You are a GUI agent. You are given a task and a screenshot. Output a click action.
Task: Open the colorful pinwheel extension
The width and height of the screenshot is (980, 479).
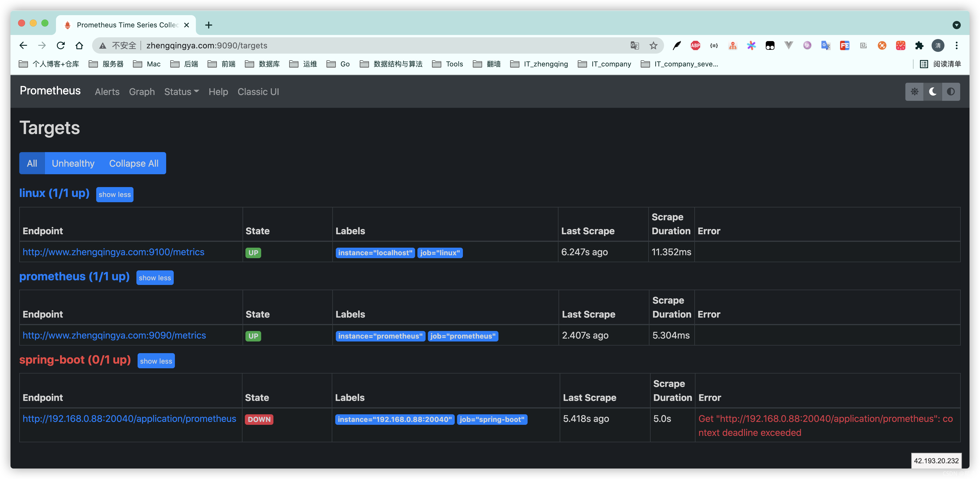click(x=751, y=46)
